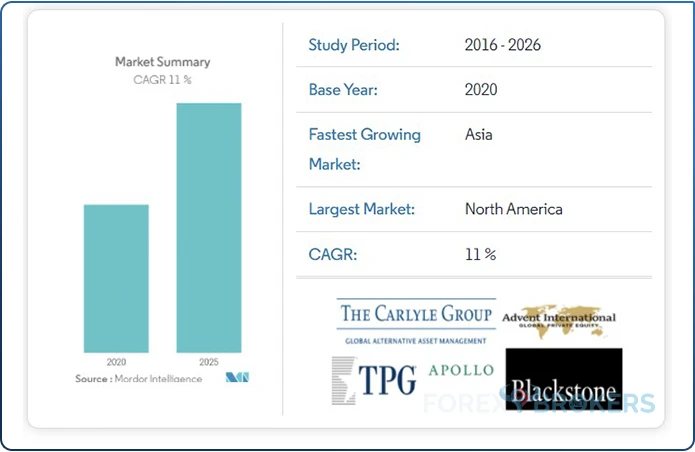The width and height of the screenshot is (695, 452).
Task: Click the Market Summary title
Action: click(x=163, y=62)
